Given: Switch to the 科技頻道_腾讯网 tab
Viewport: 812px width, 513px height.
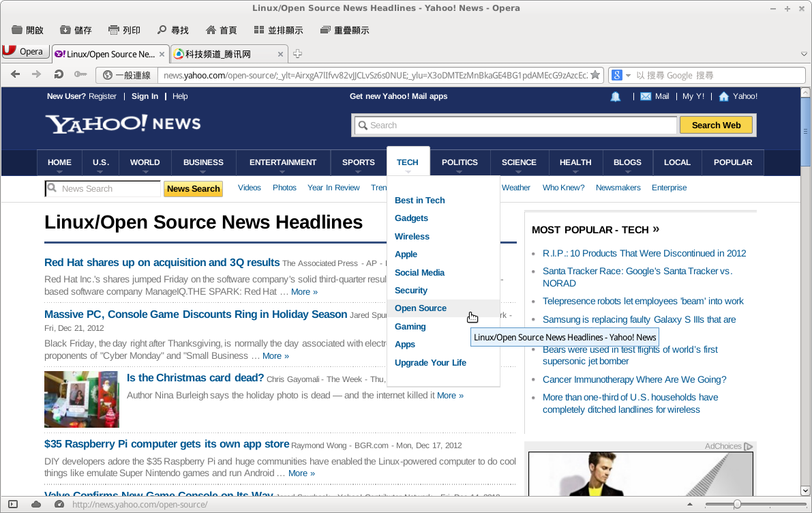Looking at the screenshot, I should 228,54.
